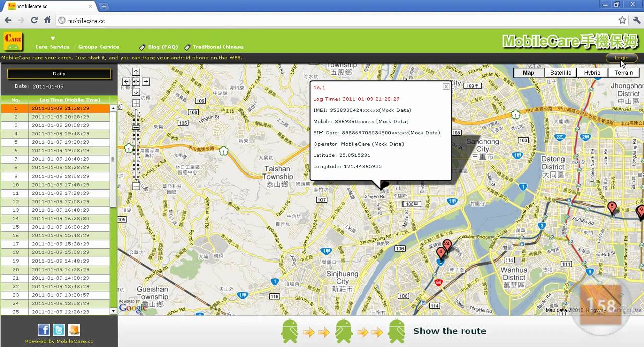644x347 pixels.
Task: Select the Map view type
Action: click(x=529, y=73)
